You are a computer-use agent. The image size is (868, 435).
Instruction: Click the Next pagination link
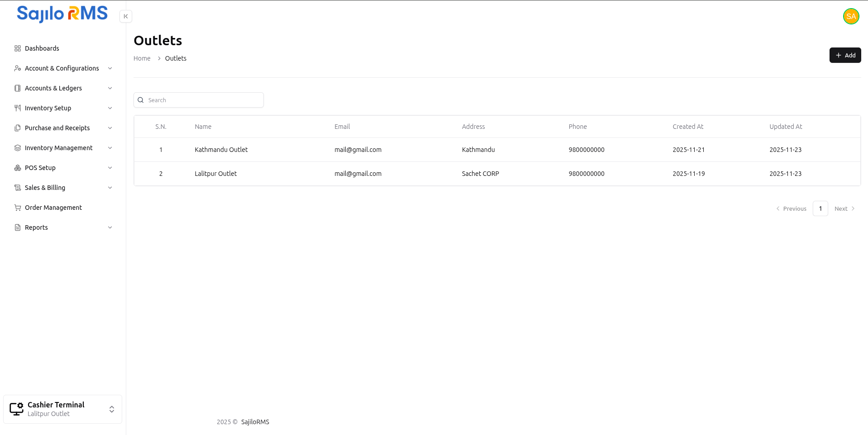click(x=841, y=208)
